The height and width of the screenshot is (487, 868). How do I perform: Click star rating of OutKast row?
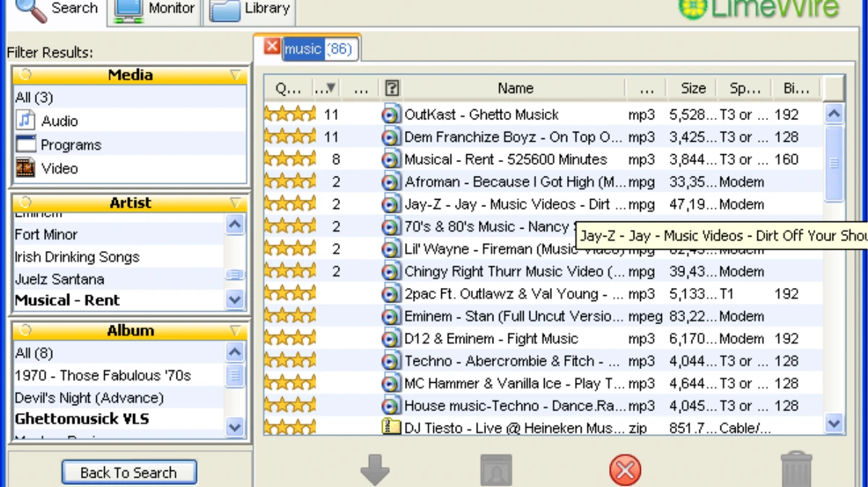point(290,114)
